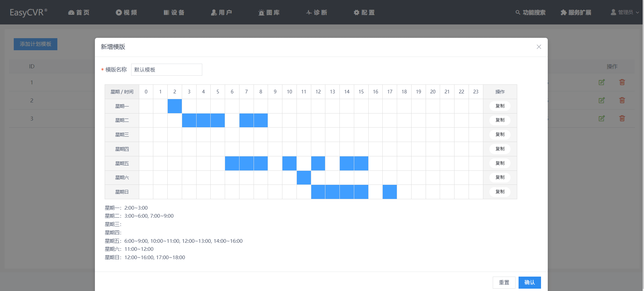The width and height of the screenshot is (644, 291).
Task: Click 复制 button for 星期五 row
Action: click(x=500, y=163)
